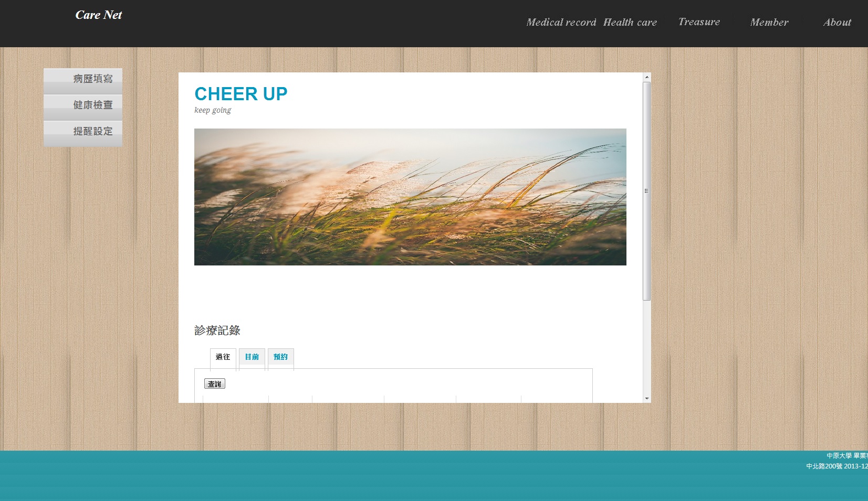
Task: Click the scrollbar up arrow
Action: 647,77
